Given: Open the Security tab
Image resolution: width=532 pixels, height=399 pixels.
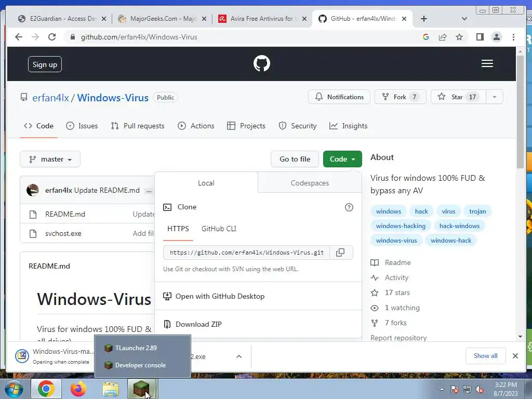Looking at the screenshot, I should click(x=298, y=126).
